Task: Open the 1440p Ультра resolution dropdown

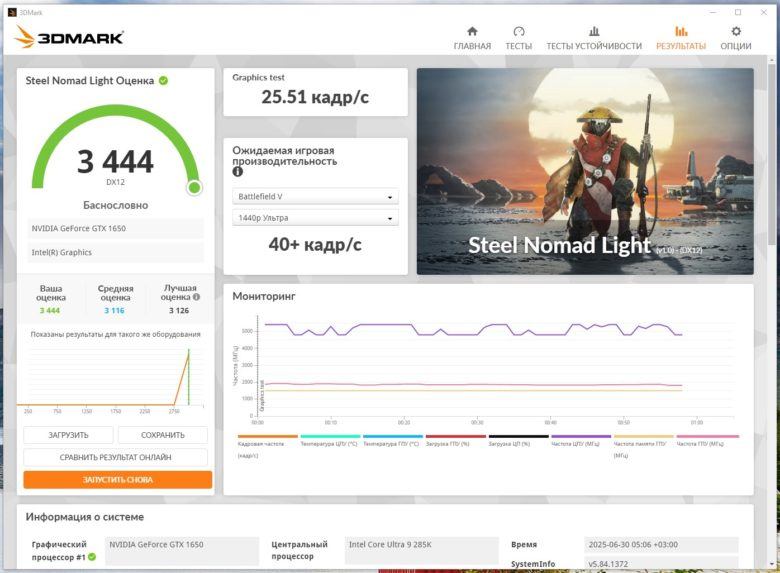Action: tap(315, 218)
